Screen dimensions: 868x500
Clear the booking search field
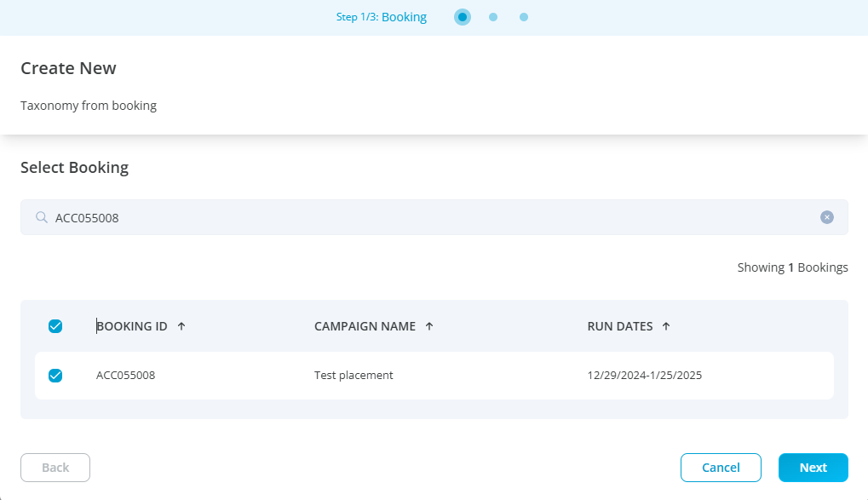(826, 217)
